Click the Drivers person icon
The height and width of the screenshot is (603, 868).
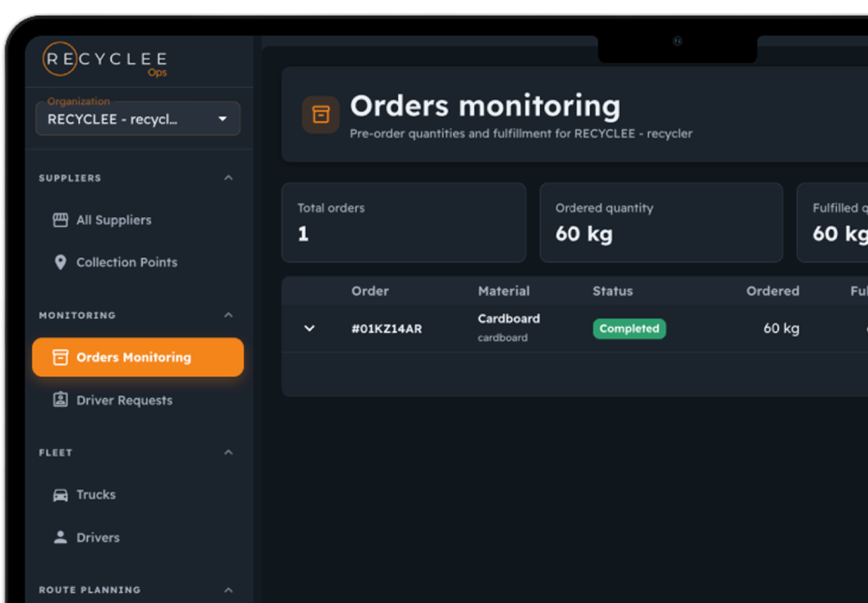click(60, 537)
